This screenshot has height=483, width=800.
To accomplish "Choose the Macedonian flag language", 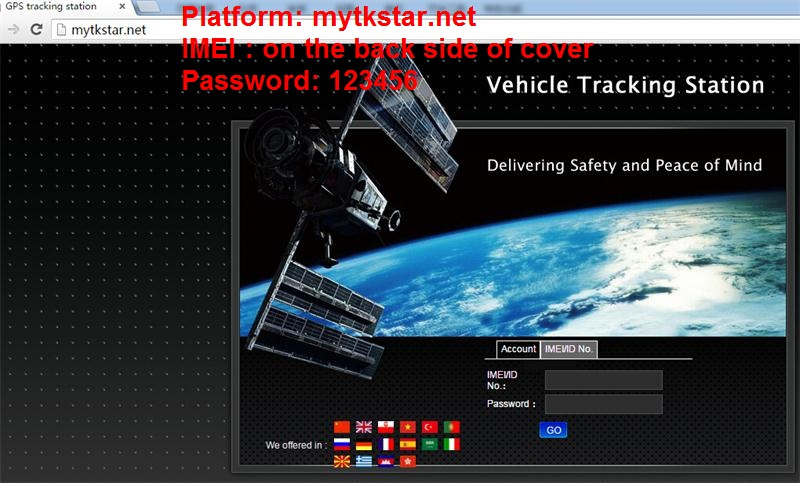I will (x=342, y=462).
